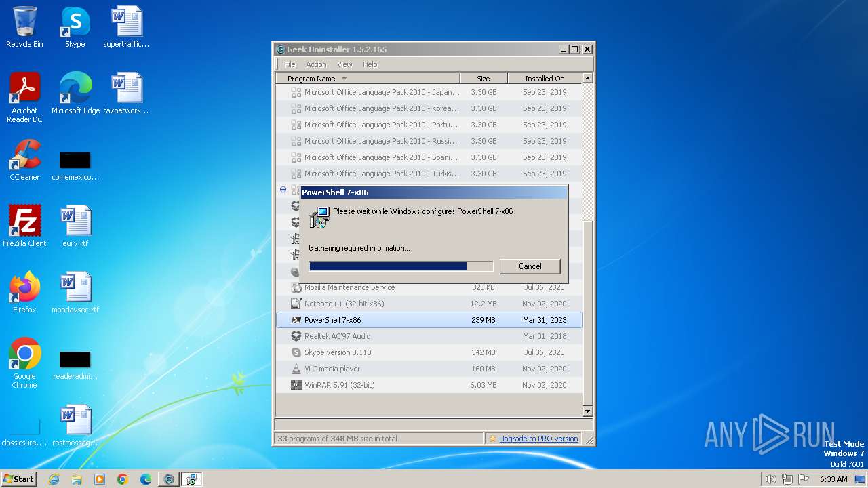This screenshot has height=488, width=868.
Task: Open Action Center flag icon
Action: (804, 479)
